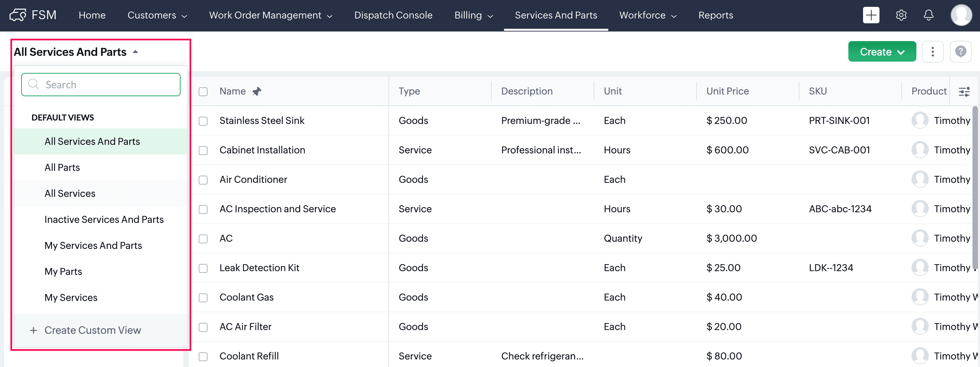Click Create Custom View
Viewport: 980px width, 367px height.
[92, 330]
